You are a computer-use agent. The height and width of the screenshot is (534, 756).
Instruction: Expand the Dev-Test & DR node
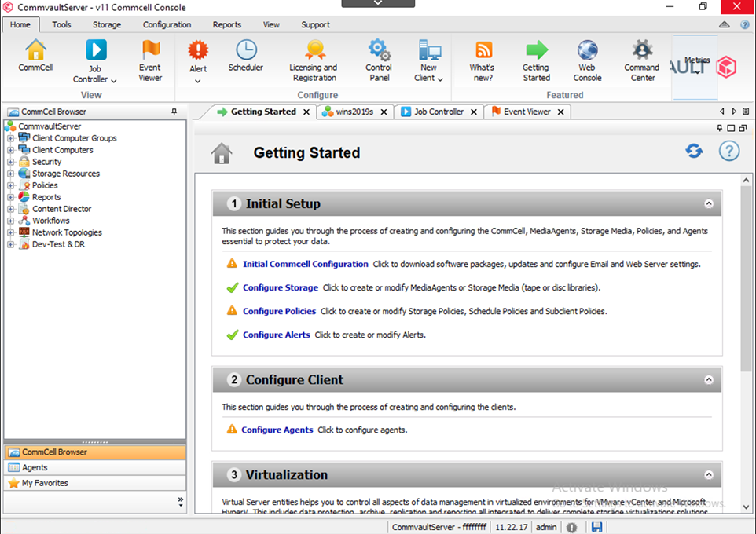[x=10, y=244]
